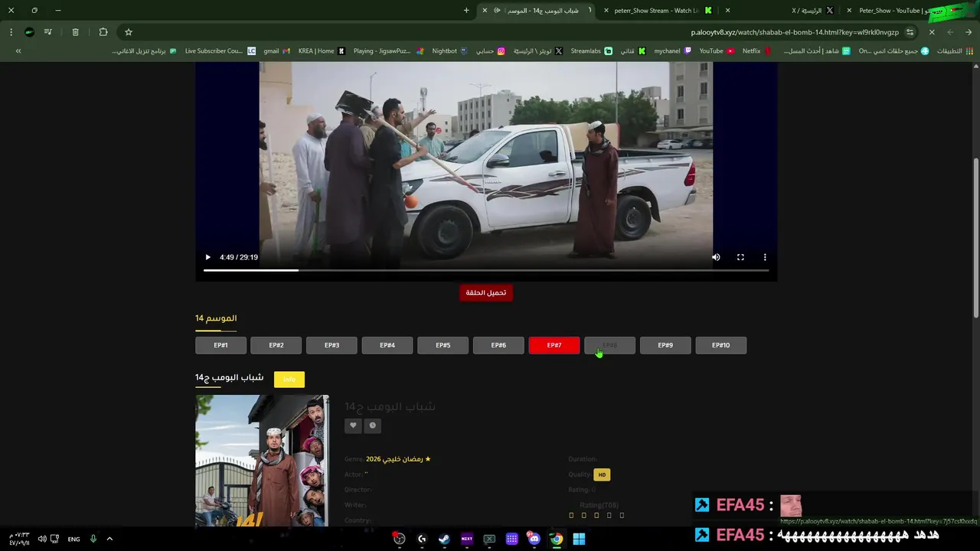Viewport: 980px width, 551px height.
Task: Go back to the previous page
Action: [x=969, y=32]
